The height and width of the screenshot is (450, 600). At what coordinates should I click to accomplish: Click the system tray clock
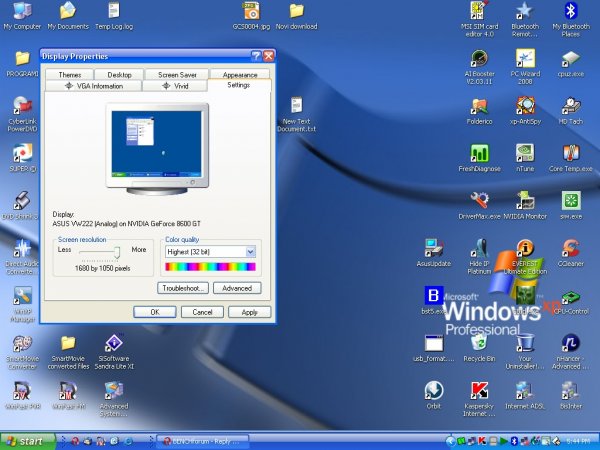click(x=579, y=441)
